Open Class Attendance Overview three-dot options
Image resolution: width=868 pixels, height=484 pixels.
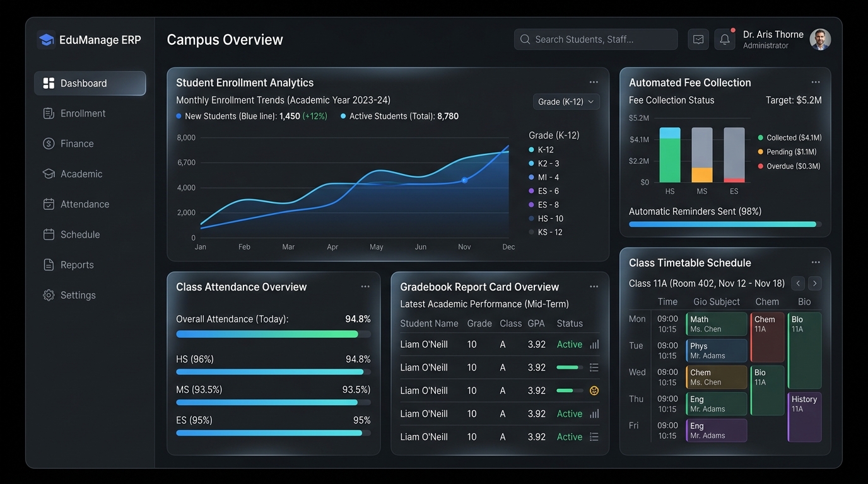click(365, 286)
